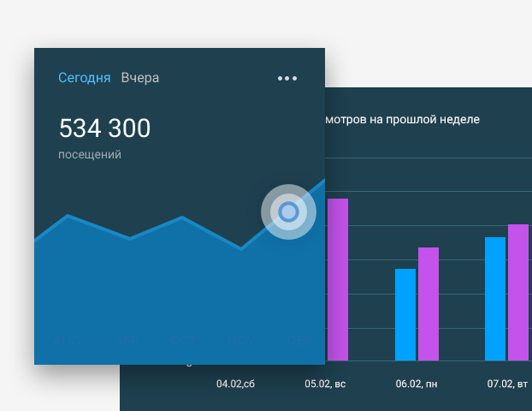Select the purple bar for 05.02, вс

pos(338,278)
